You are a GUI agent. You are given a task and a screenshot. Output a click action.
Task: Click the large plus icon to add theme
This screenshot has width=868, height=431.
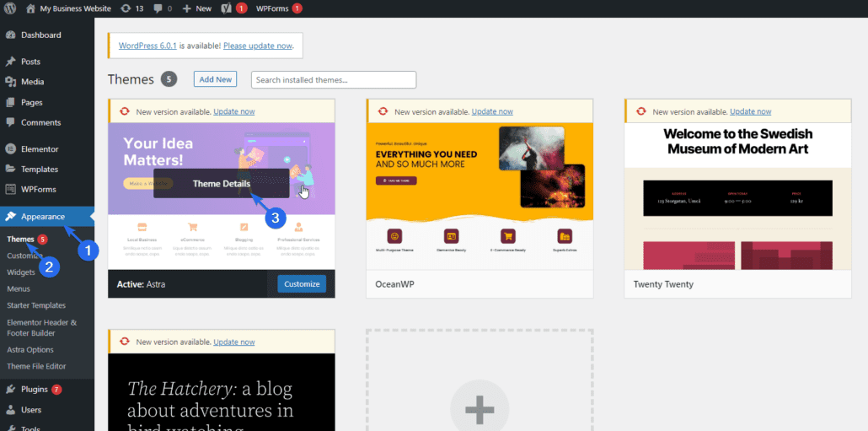pos(480,410)
